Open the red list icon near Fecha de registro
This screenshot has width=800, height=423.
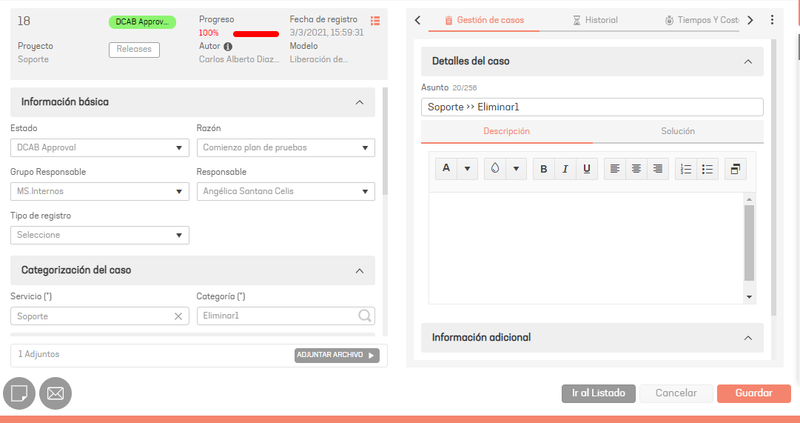tap(376, 20)
